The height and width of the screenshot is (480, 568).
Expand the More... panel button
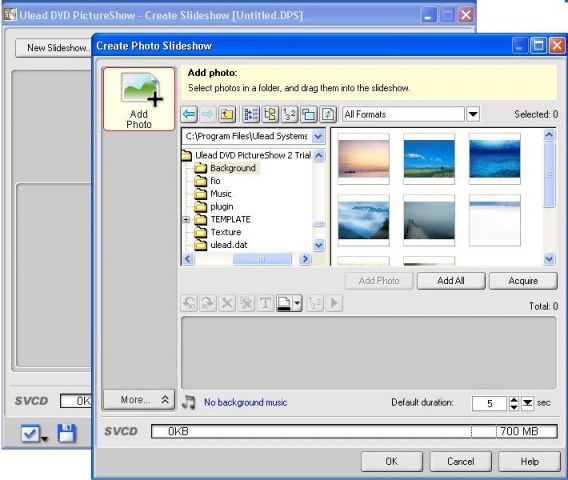[x=139, y=400]
